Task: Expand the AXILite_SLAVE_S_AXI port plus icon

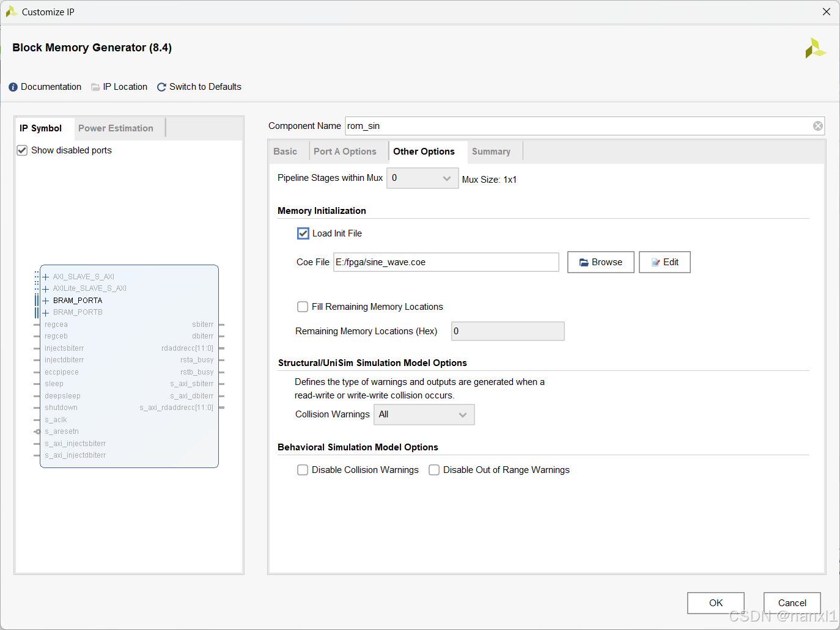Action: [46, 288]
